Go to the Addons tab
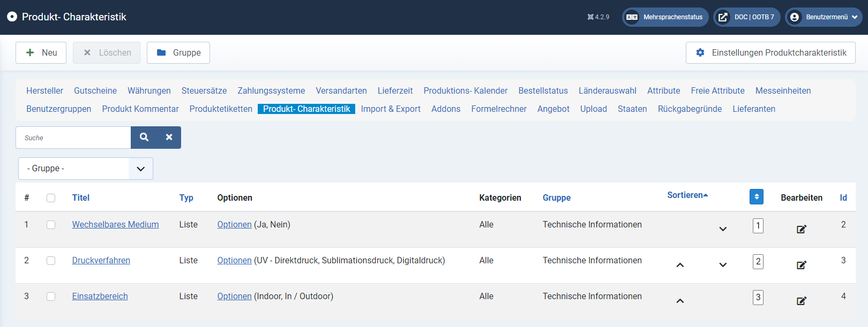 click(446, 109)
